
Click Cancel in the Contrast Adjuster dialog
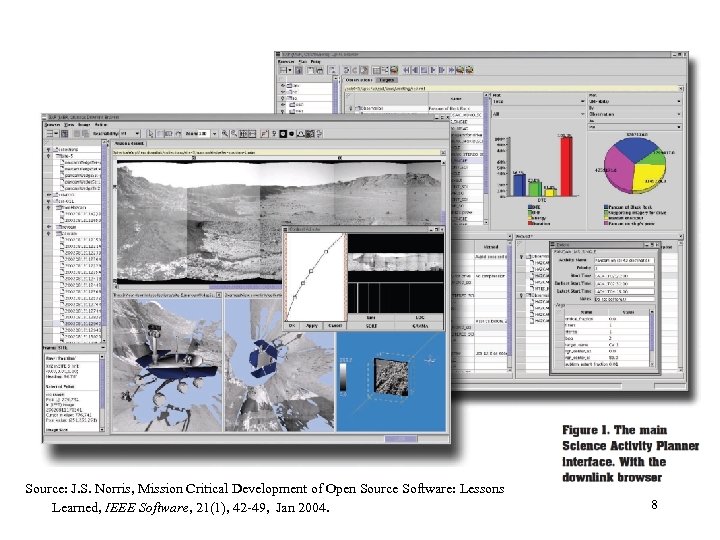(x=335, y=326)
